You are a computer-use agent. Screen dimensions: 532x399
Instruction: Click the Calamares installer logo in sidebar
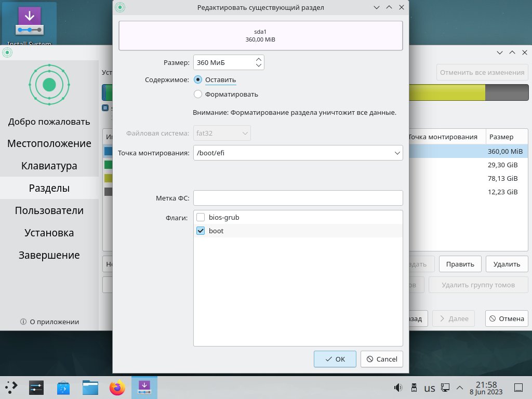pyautogui.click(x=49, y=85)
